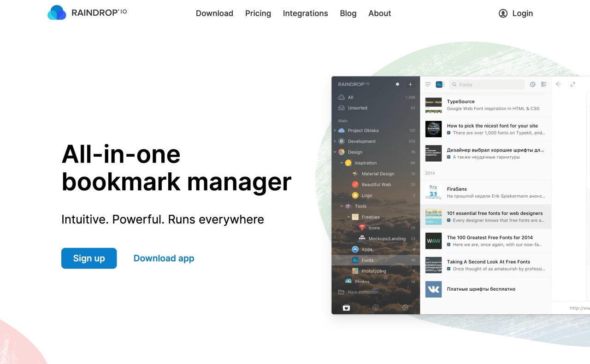The image size is (590, 364).
Task: Click the Login link
Action: click(x=523, y=13)
